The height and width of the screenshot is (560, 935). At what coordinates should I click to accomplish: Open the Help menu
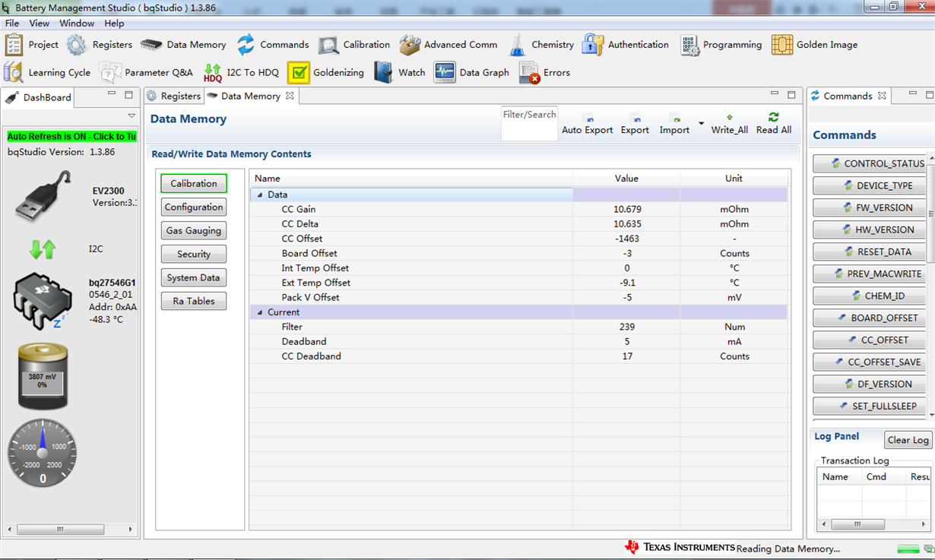pos(114,24)
